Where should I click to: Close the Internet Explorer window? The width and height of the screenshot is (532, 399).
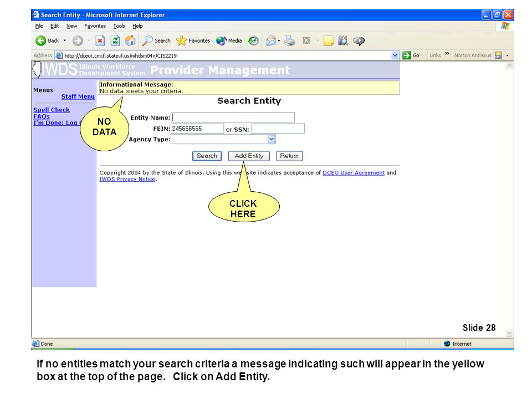point(508,14)
